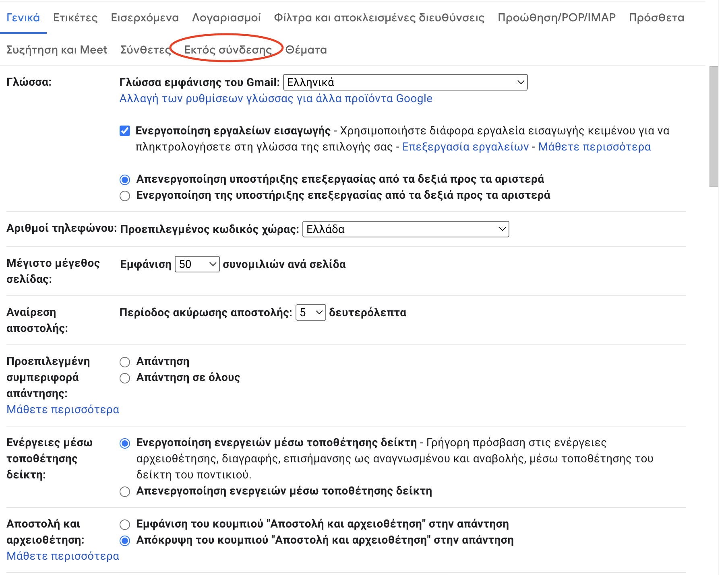Click the vertical scrollbar thumb
Image resolution: width=728 pixels, height=575 pixels.
(x=714, y=127)
